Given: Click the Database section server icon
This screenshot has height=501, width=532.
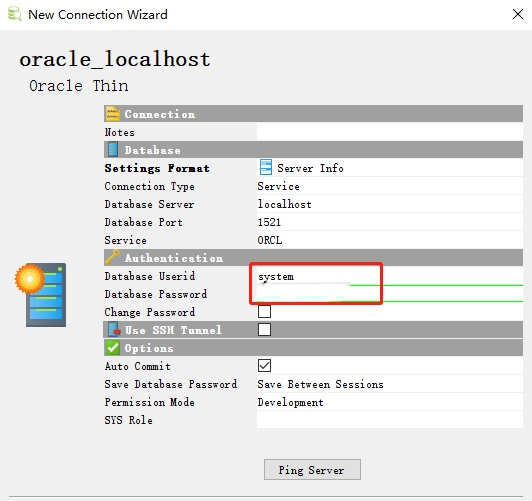Looking at the screenshot, I should pos(113,150).
